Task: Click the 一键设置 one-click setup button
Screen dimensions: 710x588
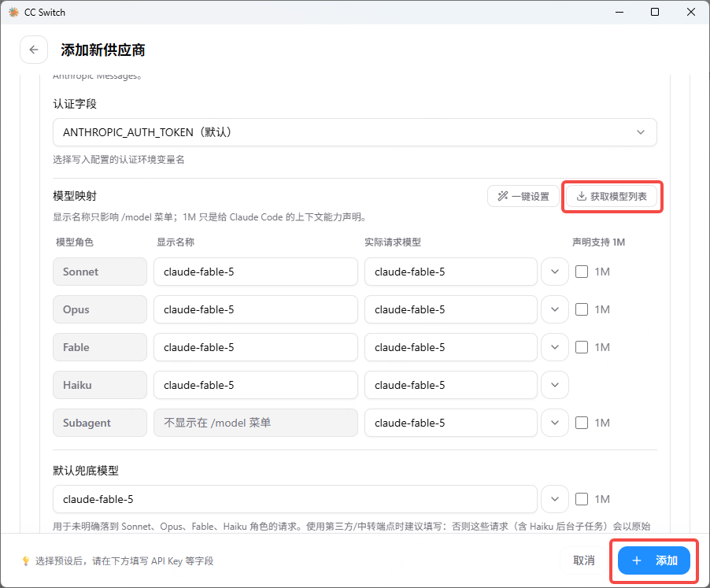Action: coord(523,197)
